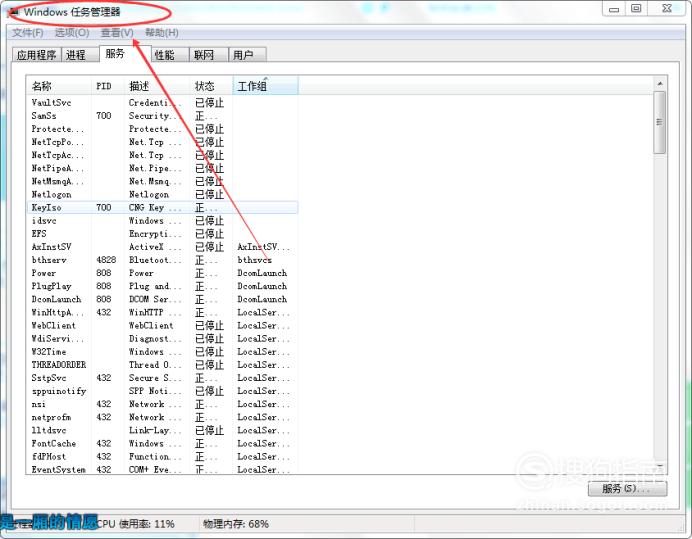Switch to the 应用程序 tab
The height and width of the screenshot is (539, 692).
tap(36, 55)
